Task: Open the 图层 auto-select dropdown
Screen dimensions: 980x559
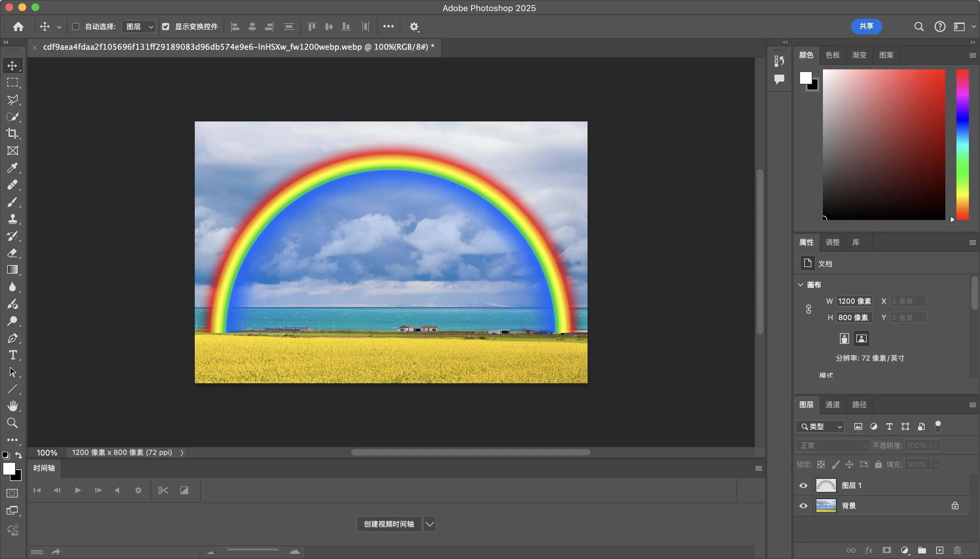Action: pos(139,27)
